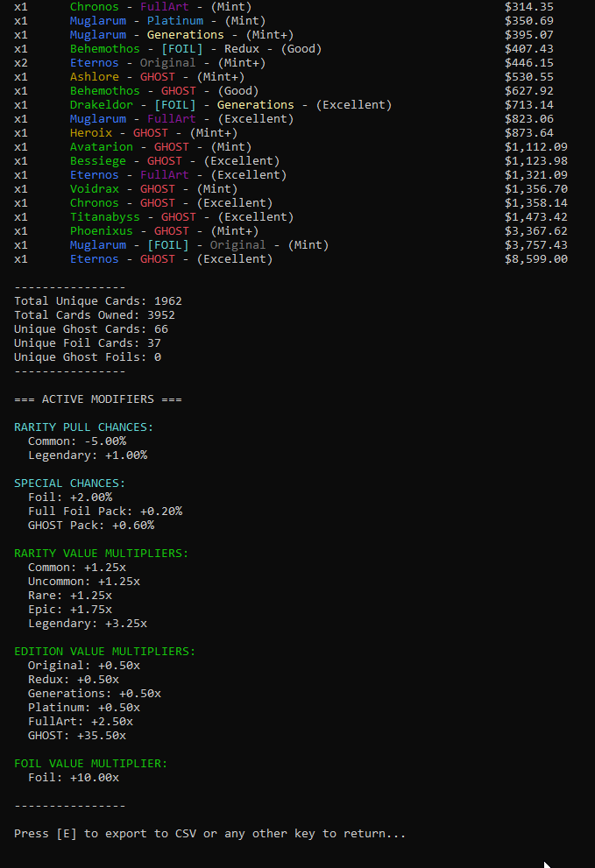Select the Legendary +3.25x multiplier line
Image resolution: width=595 pixels, height=868 pixels.
click(x=88, y=624)
